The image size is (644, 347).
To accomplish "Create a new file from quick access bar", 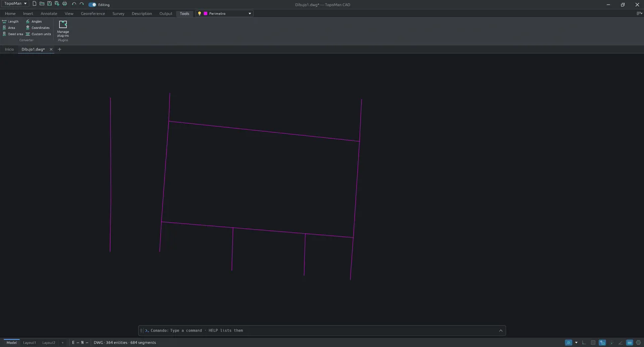I will coord(34,4).
